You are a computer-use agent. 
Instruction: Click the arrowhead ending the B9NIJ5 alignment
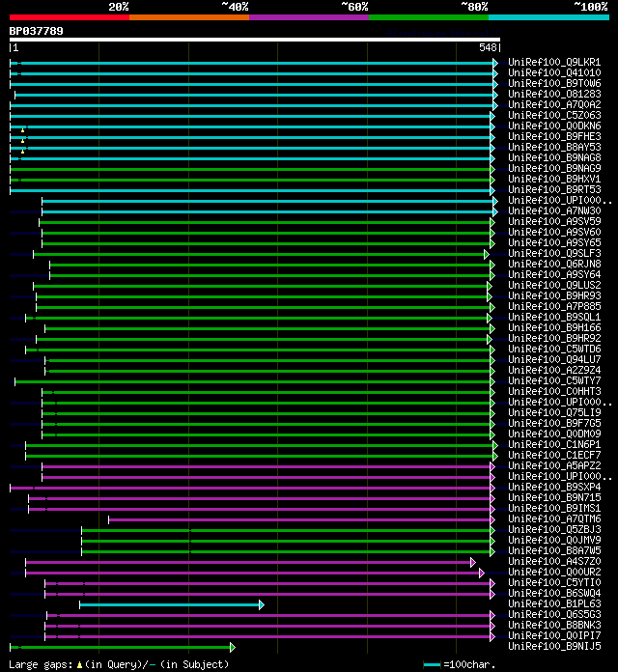pos(233,648)
